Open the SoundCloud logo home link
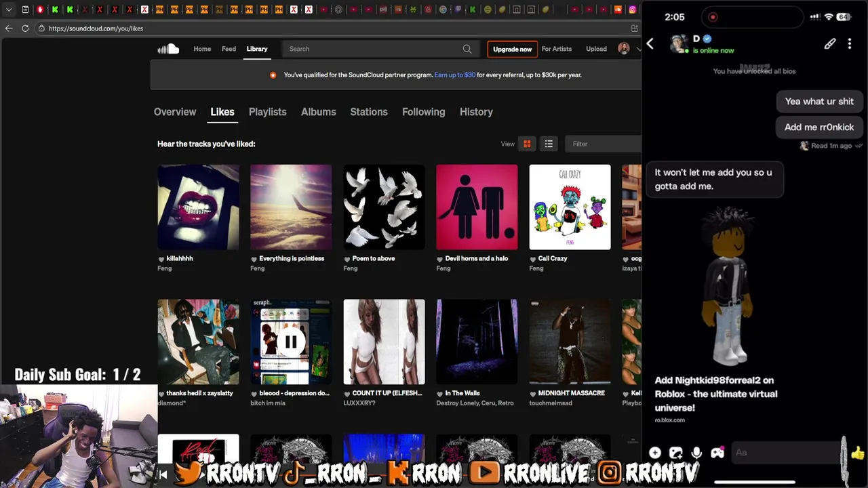 168,49
